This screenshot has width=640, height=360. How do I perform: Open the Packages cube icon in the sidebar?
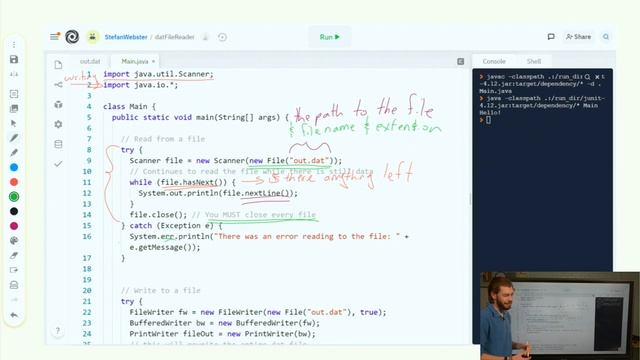pos(58,104)
